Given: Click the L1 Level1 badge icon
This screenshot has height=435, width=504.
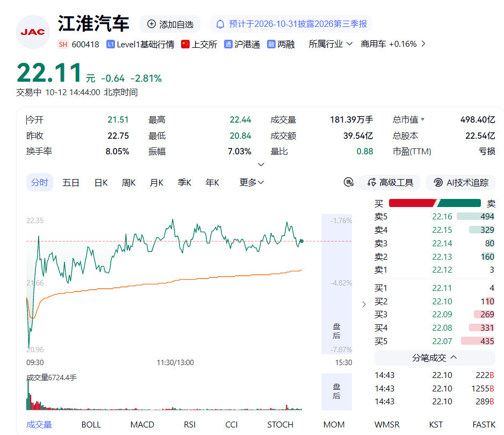Looking at the screenshot, I should (111, 44).
